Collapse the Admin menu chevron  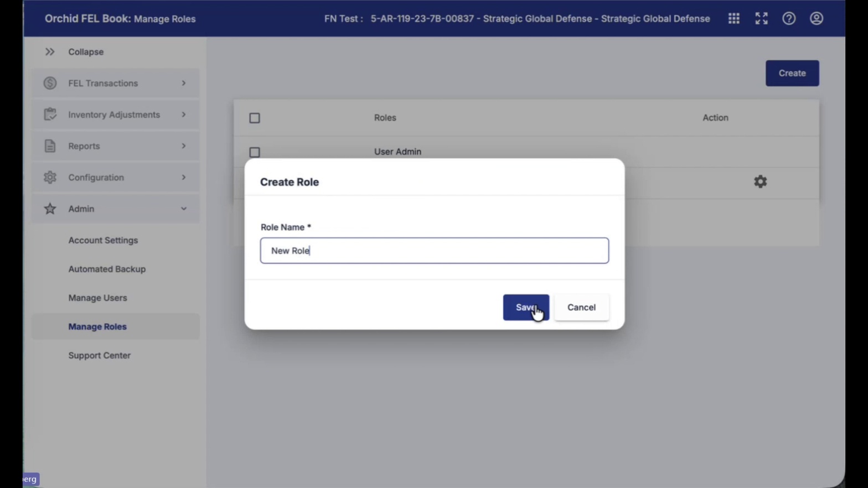pos(184,209)
